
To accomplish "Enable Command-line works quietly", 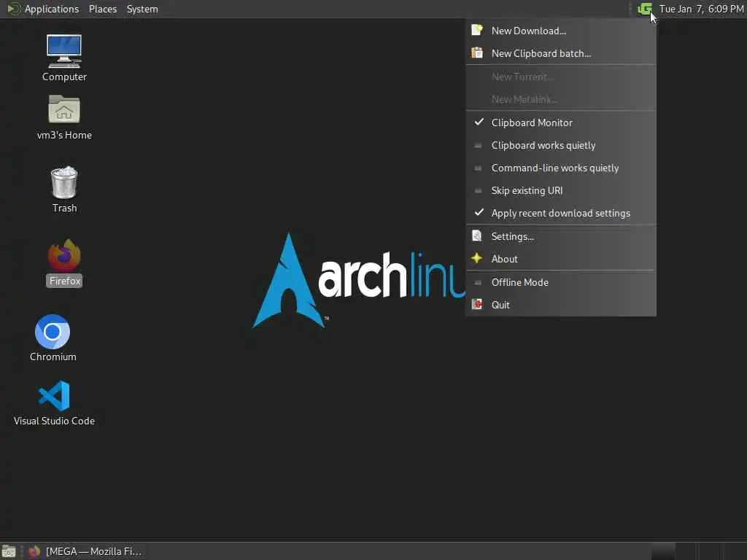I will click(x=561, y=168).
